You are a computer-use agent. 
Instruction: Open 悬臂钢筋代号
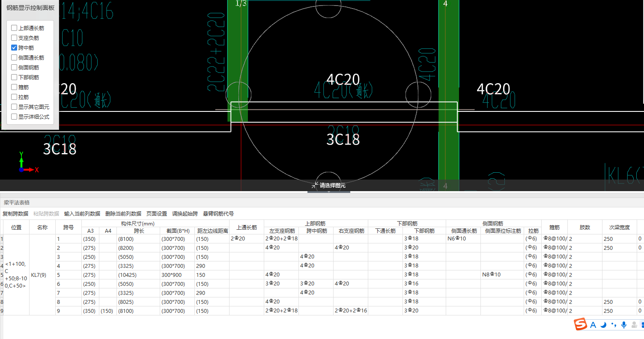point(218,213)
